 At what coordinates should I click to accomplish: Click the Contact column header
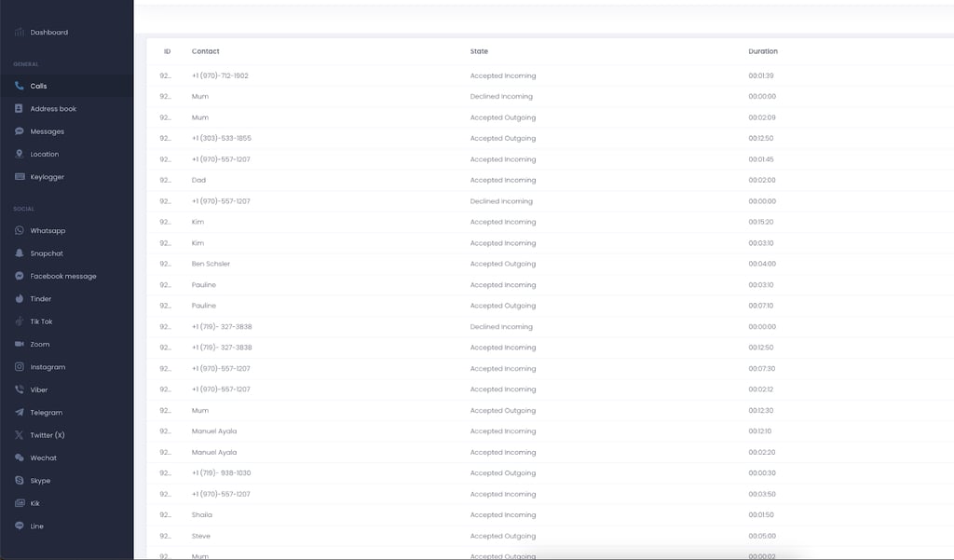[x=206, y=52]
